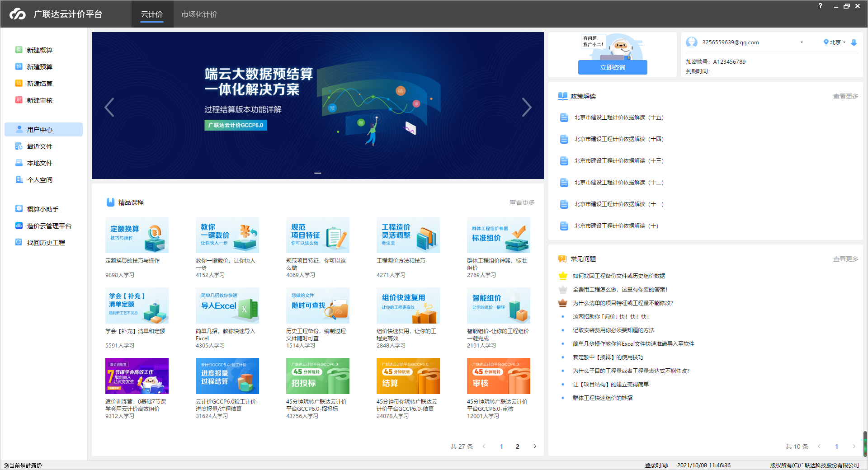Open 规范项目特征 course thumbnail

tap(318, 235)
